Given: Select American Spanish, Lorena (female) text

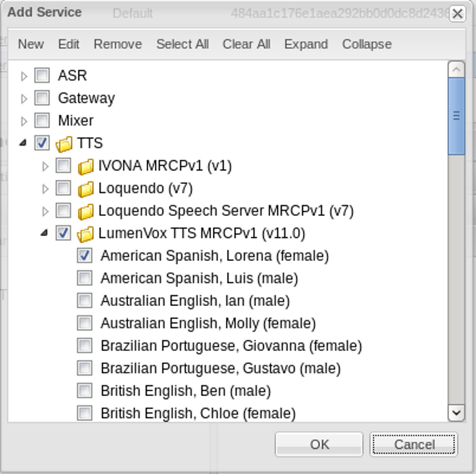Looking at the screenshot, I should [x=215, y=256].
